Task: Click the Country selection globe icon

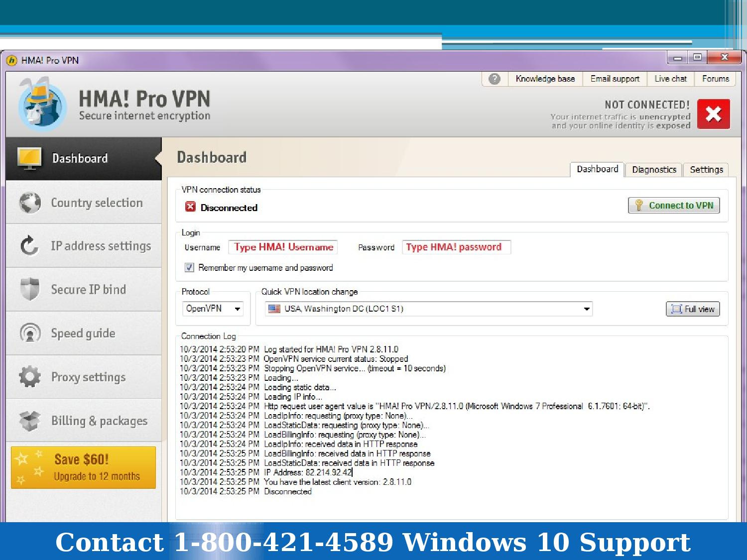Action: (x=30, y=203)
